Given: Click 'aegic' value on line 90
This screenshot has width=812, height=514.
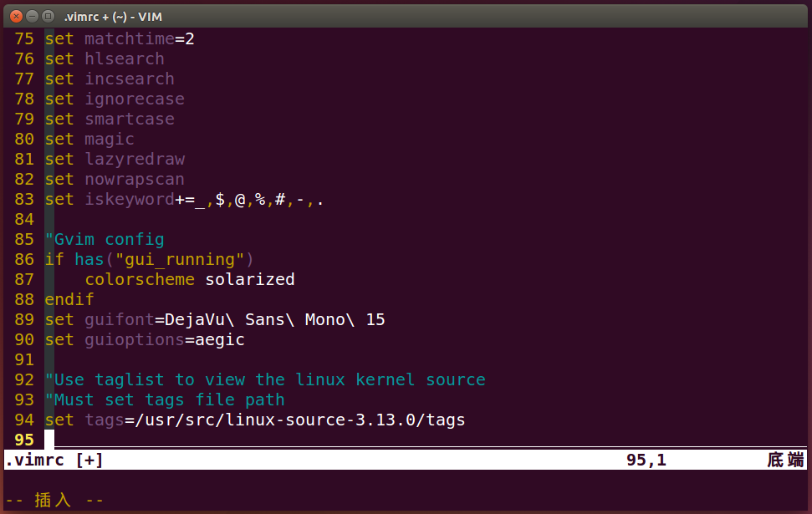Looking at the screenshot, I should tap(220, 340).
